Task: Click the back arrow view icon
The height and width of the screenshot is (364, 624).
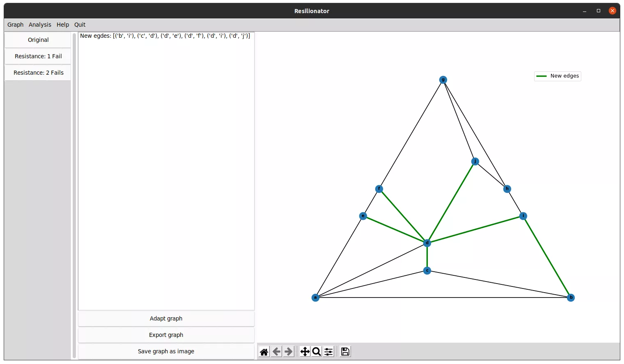Action: [276, 352]
